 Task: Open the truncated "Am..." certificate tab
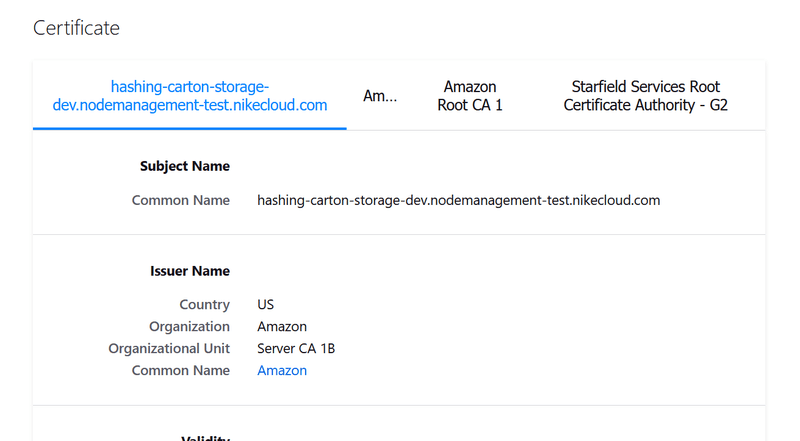[380, 96]
